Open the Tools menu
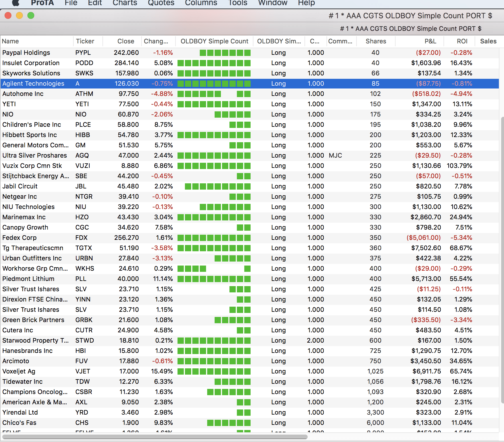 click(237, 3)
